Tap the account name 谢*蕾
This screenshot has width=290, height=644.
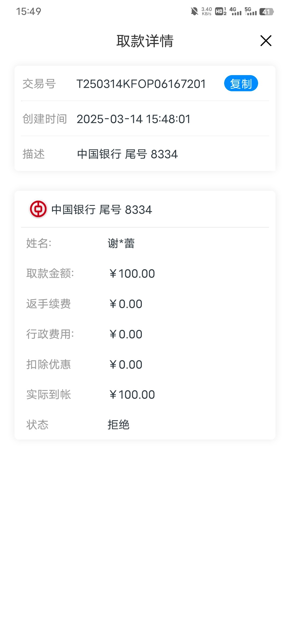tap(121, 243)
